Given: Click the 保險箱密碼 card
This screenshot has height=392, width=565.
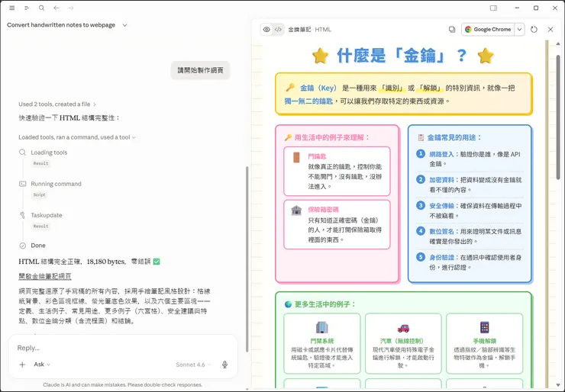Looking at the screenshot, I should coord(337,224).
